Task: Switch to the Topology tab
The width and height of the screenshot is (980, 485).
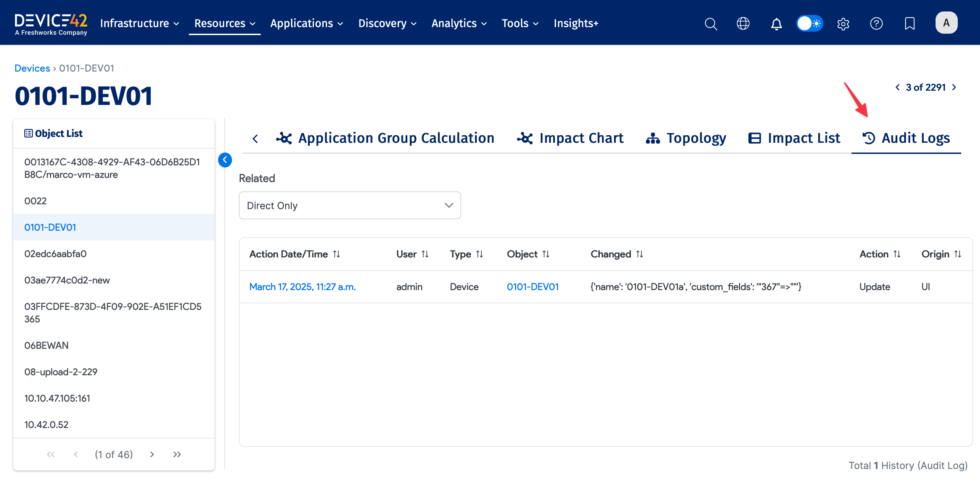Action: [x=686, y=138]
